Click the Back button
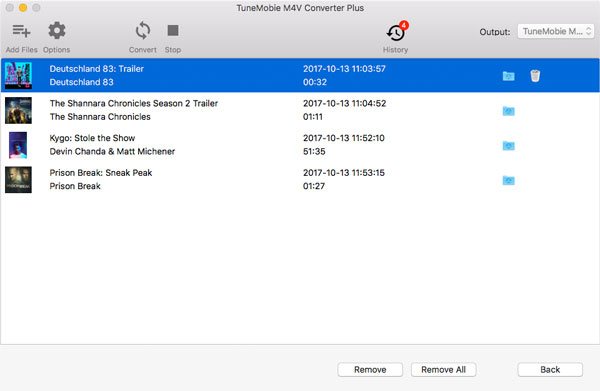Image resolution: width=600 pixels, height=391 pixels. [x=550, y=370]
